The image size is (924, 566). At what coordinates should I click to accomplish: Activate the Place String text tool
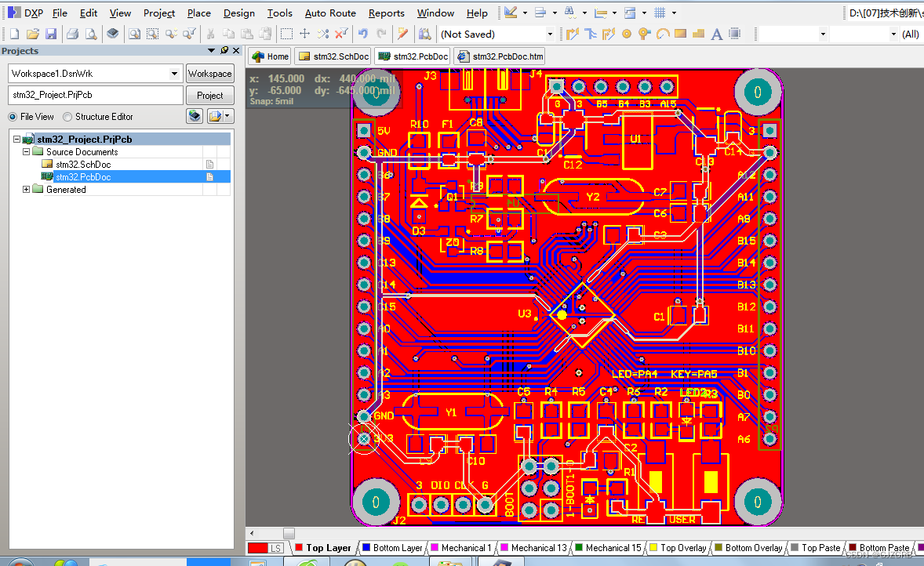tap(717, 34)
